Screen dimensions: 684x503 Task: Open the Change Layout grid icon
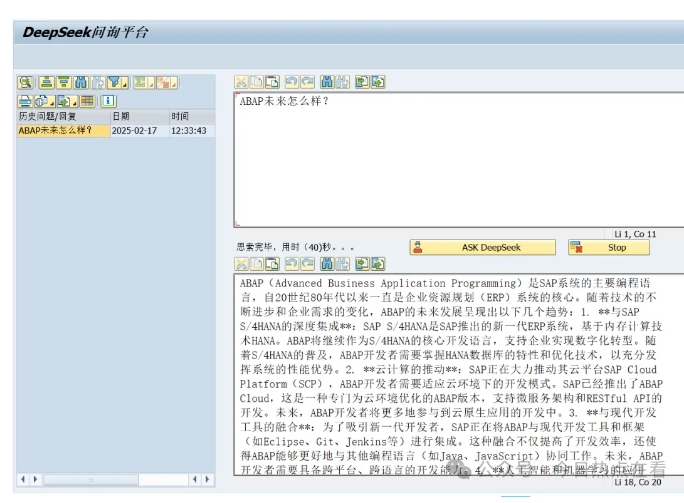coord(87,101)
